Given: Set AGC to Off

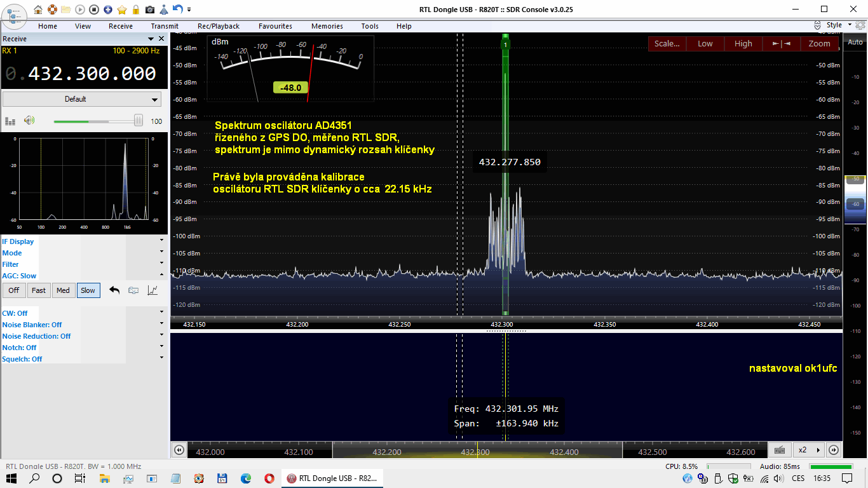Looking at the screenshot, I should (14, 290).
